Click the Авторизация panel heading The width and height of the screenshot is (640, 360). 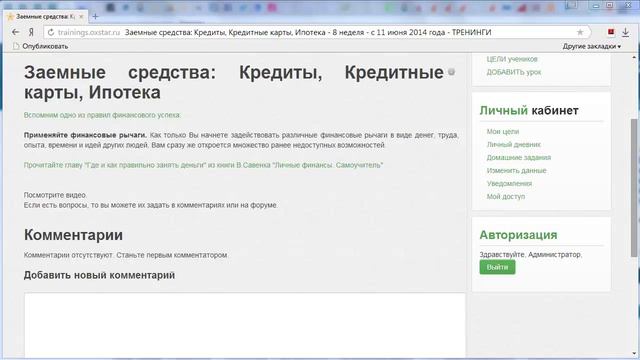click(x=518, y=235)
